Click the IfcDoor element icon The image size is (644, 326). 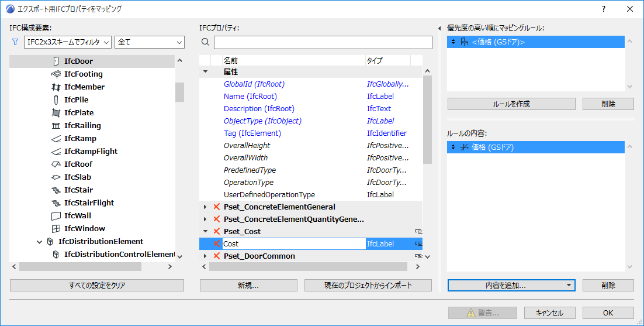(56, 61)
